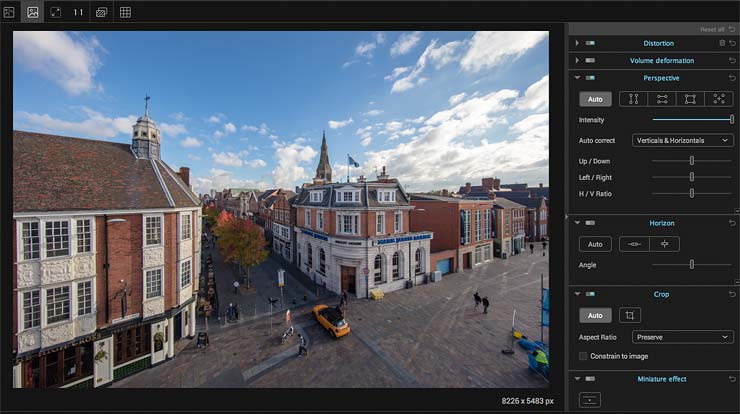This screenshot has width=740, height=414.
Task: Open the Auto correct Verticals & Horizontals dropdown
Action: (x=682, y=140)
